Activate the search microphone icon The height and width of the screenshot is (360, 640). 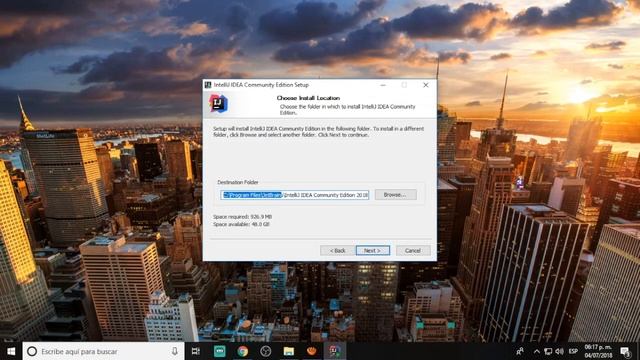175,351
